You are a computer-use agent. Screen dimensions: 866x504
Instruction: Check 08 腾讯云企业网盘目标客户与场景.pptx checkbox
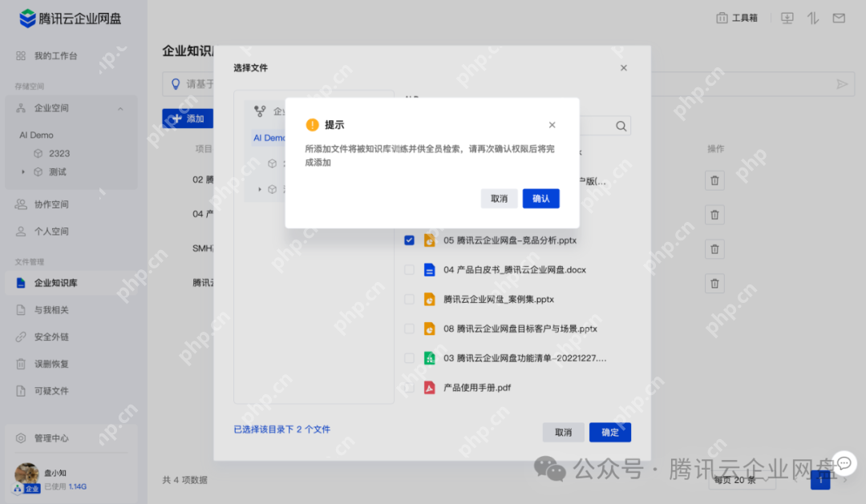(x=409, y=329)
